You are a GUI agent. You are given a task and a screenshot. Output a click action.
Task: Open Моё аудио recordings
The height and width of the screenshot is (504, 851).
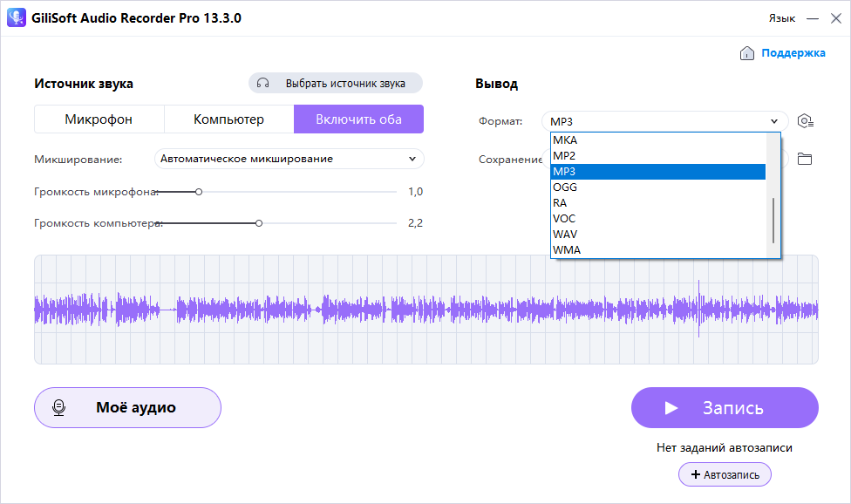(x=127, y=407)
